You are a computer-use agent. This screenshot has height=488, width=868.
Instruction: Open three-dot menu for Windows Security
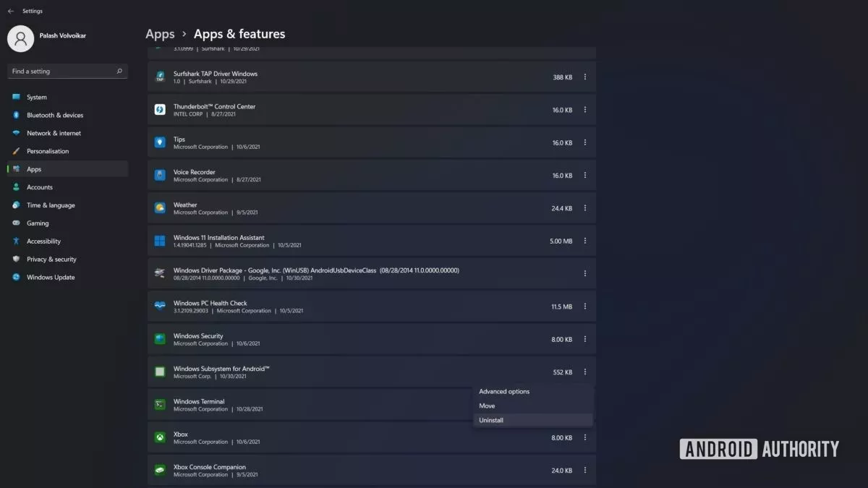(x=585, y=339)
